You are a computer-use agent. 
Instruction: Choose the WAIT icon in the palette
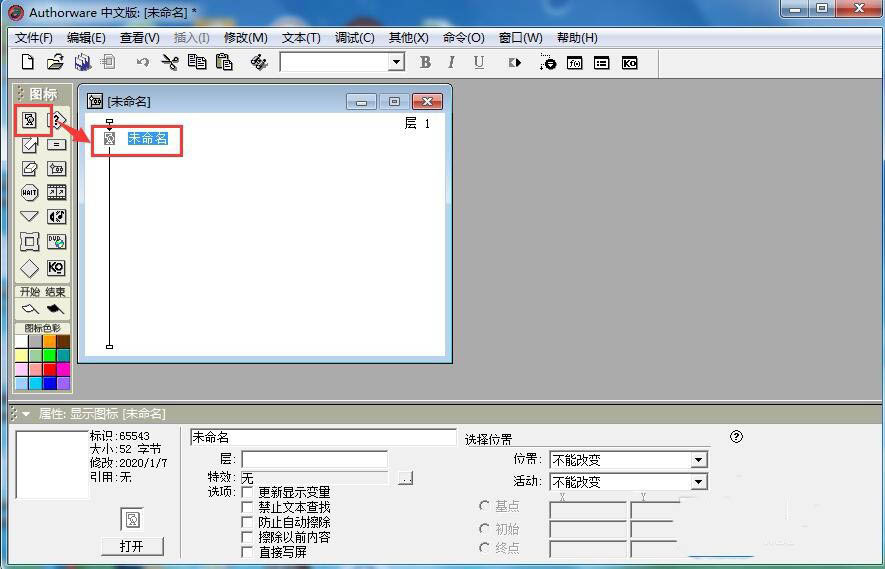pyautogui.click(x=29, y=192)
